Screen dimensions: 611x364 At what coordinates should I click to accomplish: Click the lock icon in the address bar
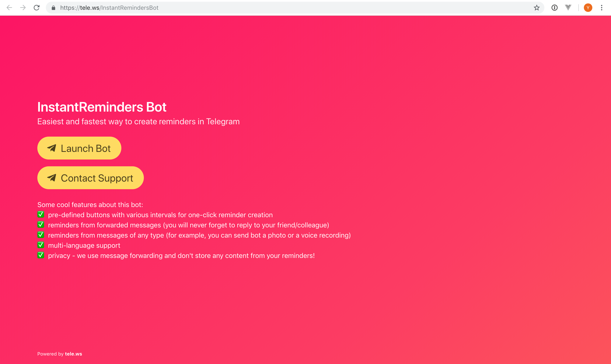[53, 8]
